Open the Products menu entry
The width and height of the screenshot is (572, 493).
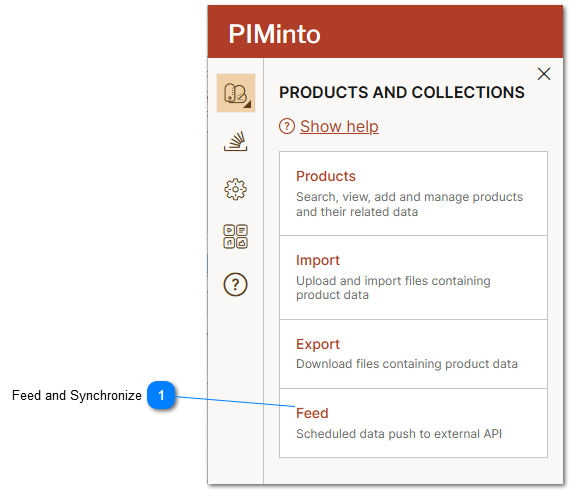coord(413,193)
